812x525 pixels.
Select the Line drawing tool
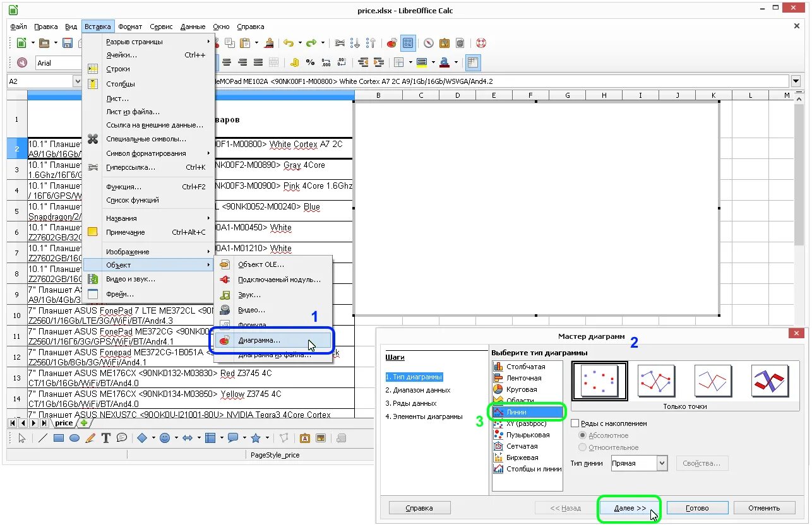click(42, 438)
